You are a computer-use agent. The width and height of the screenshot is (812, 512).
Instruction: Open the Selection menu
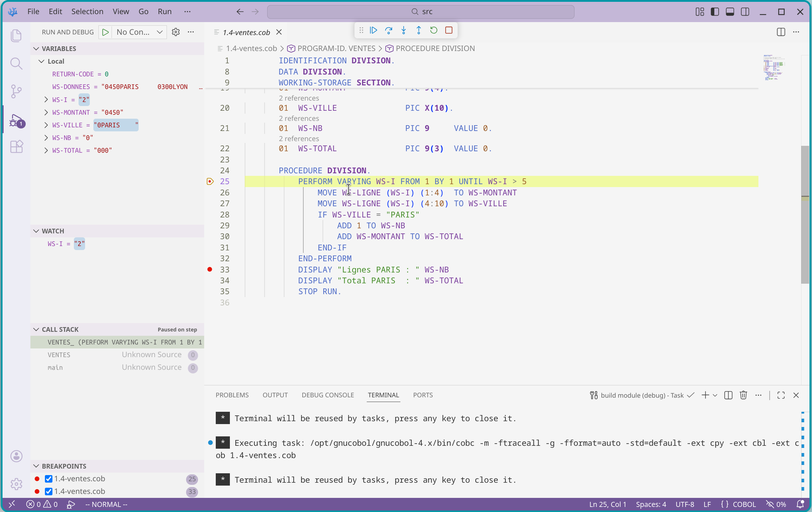point(87,12)
